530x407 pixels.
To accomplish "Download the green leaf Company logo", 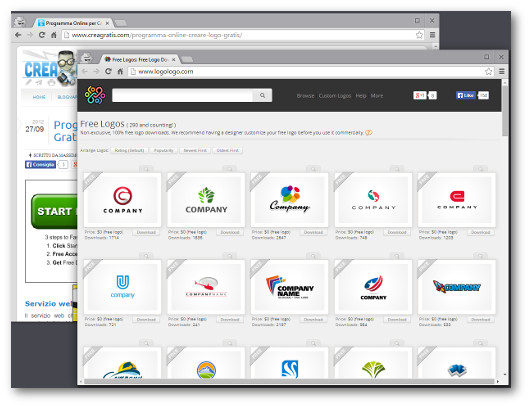I will pyautogui.click(x=230, y=233).
